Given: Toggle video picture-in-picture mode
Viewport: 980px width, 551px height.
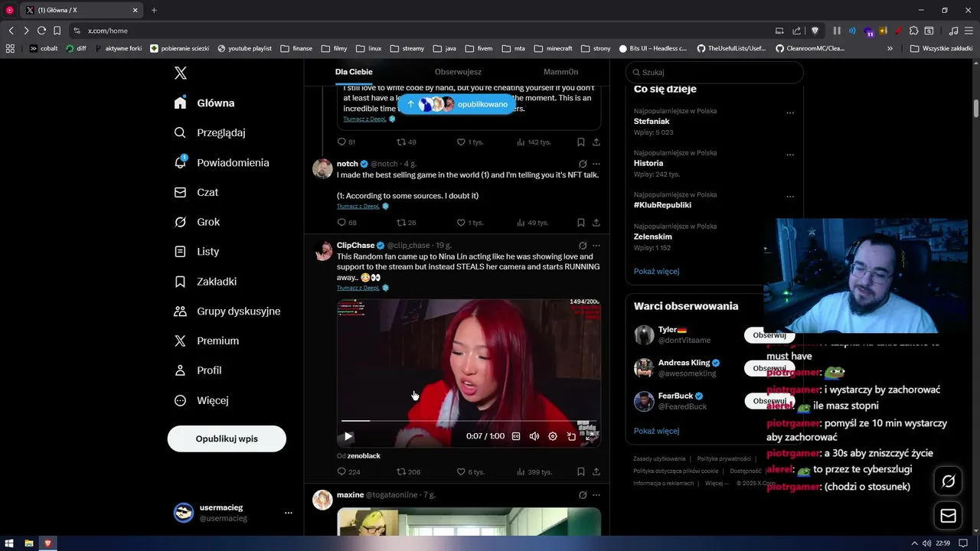Looking at the screenshot, I should pos(571,436).
